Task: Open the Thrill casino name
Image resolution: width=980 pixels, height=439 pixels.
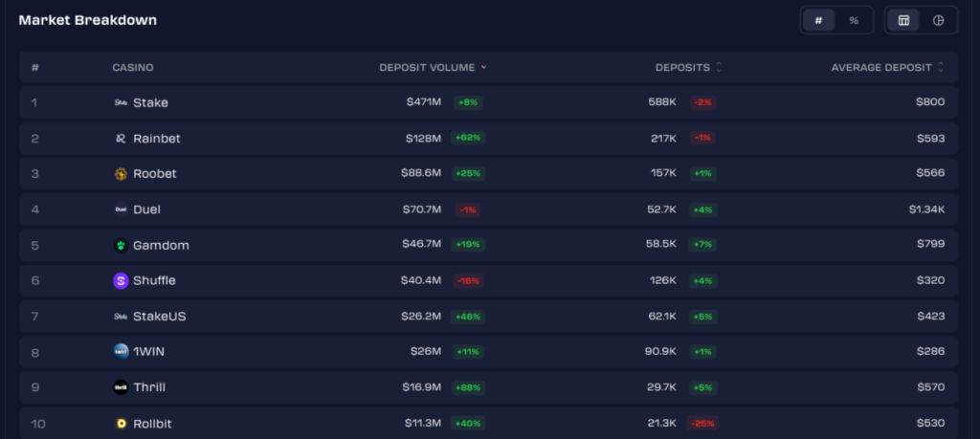Action: point(149,387)
